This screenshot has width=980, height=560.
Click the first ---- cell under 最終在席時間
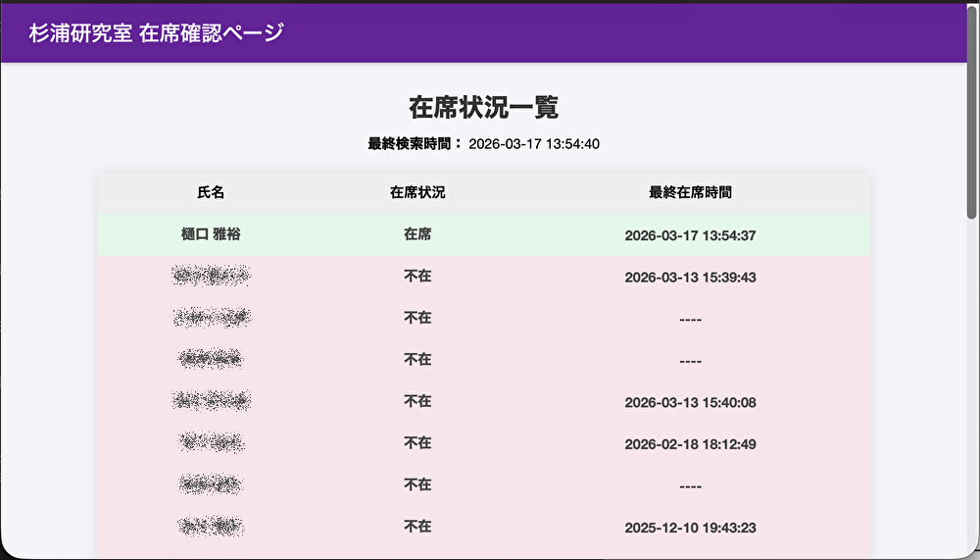690,320
